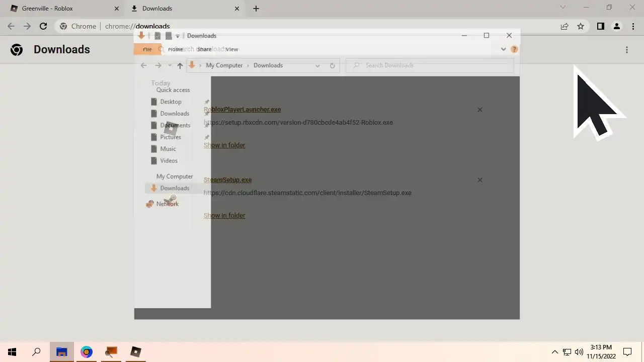Remove RobloxPlayerLauncher.exe from the downloads list

480,110
